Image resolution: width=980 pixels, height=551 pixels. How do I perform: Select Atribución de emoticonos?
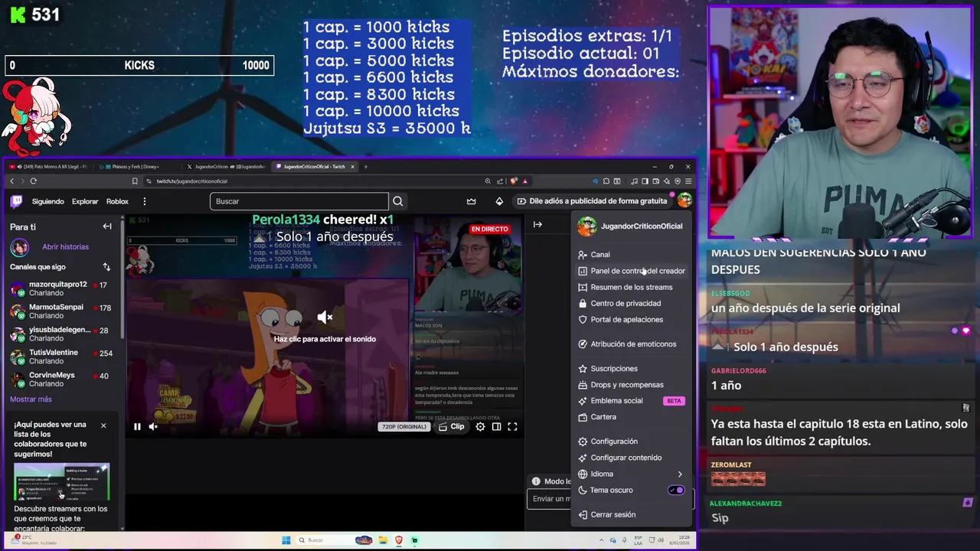(x=632, y=344)
